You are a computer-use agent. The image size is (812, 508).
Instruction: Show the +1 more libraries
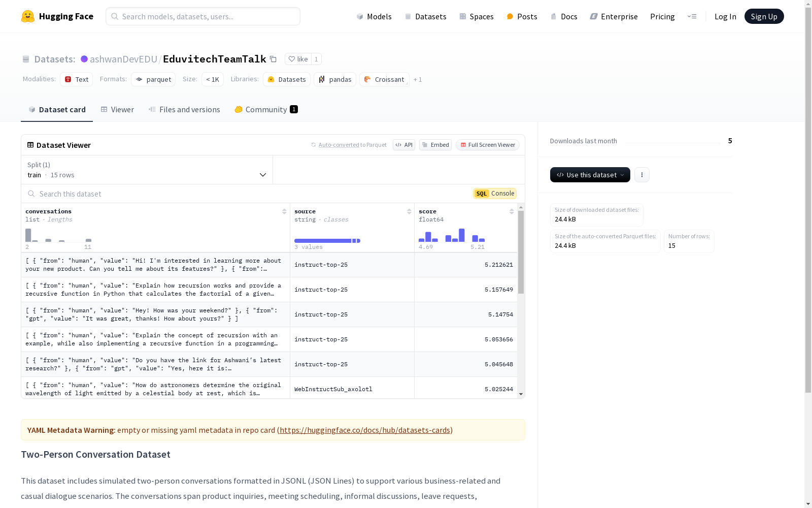[418, 79]
